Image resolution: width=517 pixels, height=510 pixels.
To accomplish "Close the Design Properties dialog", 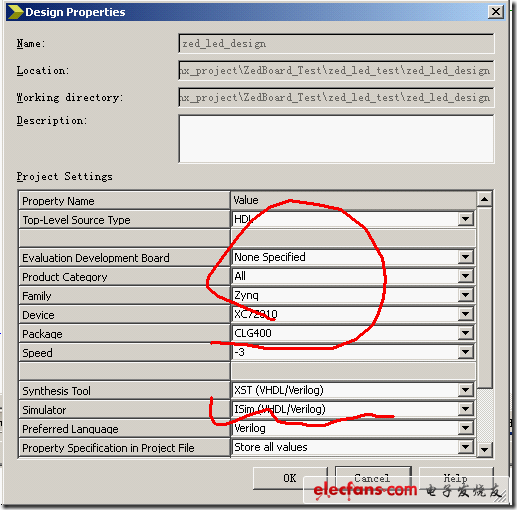I will pyautogui.click(x=496, y=12).
